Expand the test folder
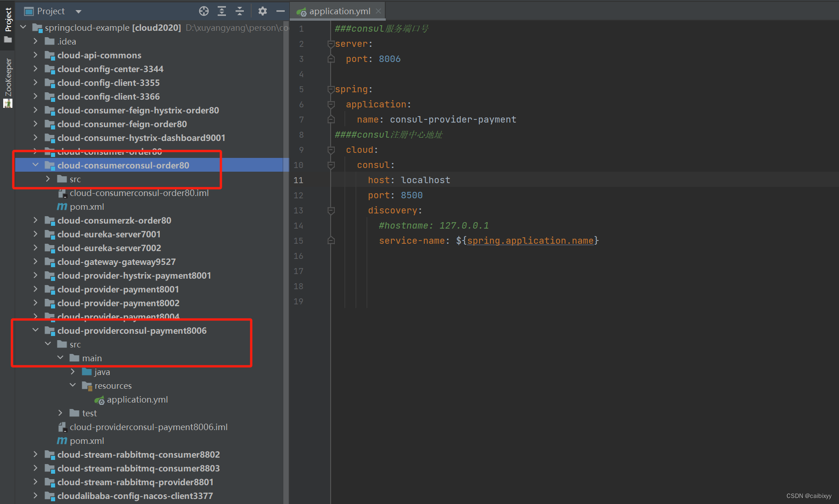 click(60, 413)
